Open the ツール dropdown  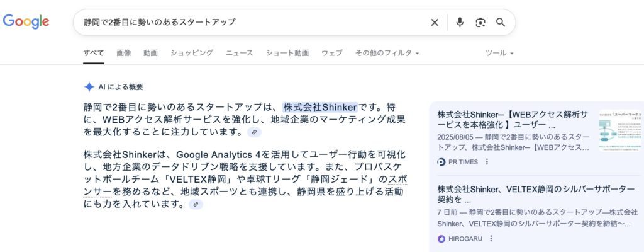point(499,53)
